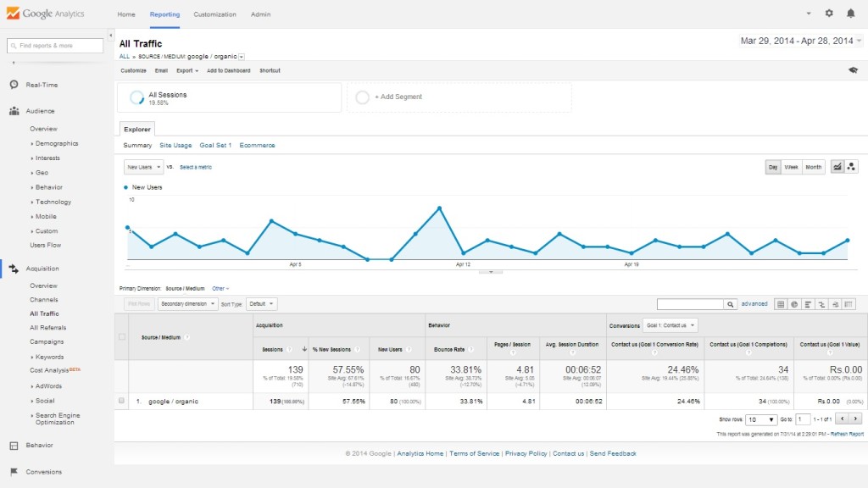Screen dimensions: 868x488
Task: Select the pie chart percentage view icon
Action: (794, 304)
